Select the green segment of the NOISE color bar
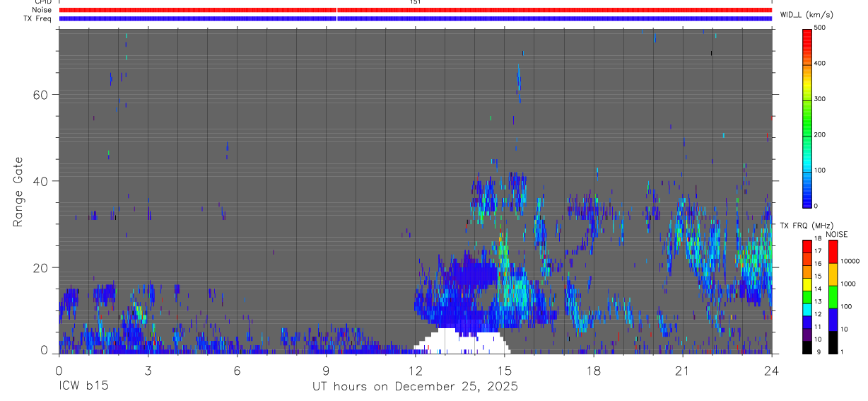 [833, 297]
